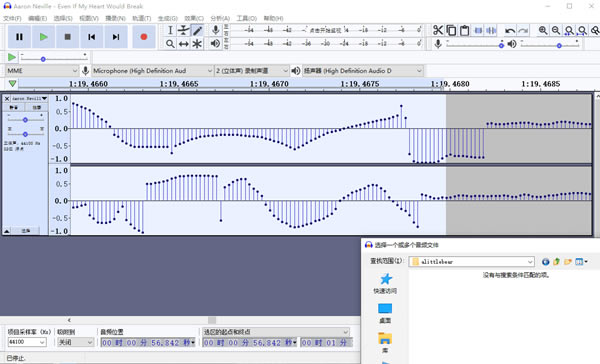Open the 效果(C) menu
This screenshot has height=364, width=600.
[x=194, y=18]
